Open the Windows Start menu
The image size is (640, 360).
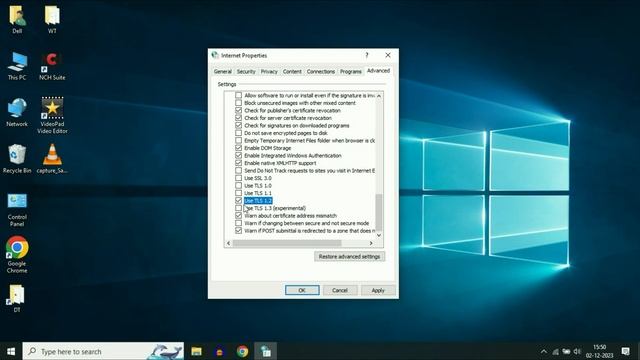pyautogui.click(x=11, y=351)
